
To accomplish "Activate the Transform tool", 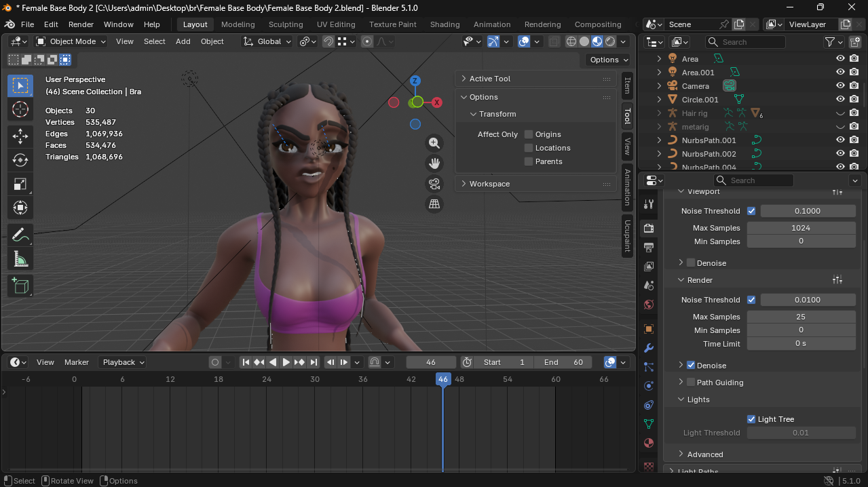I will pos(20,208).
